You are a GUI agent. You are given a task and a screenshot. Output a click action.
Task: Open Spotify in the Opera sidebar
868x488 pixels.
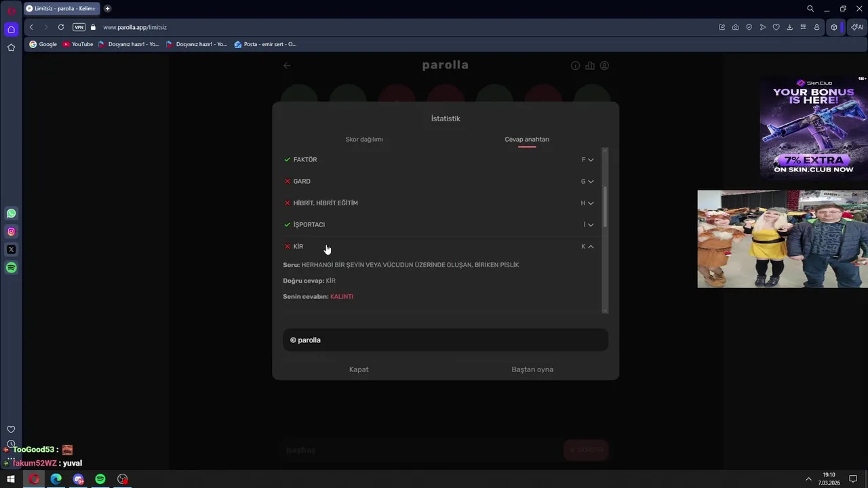pos(11,268)
